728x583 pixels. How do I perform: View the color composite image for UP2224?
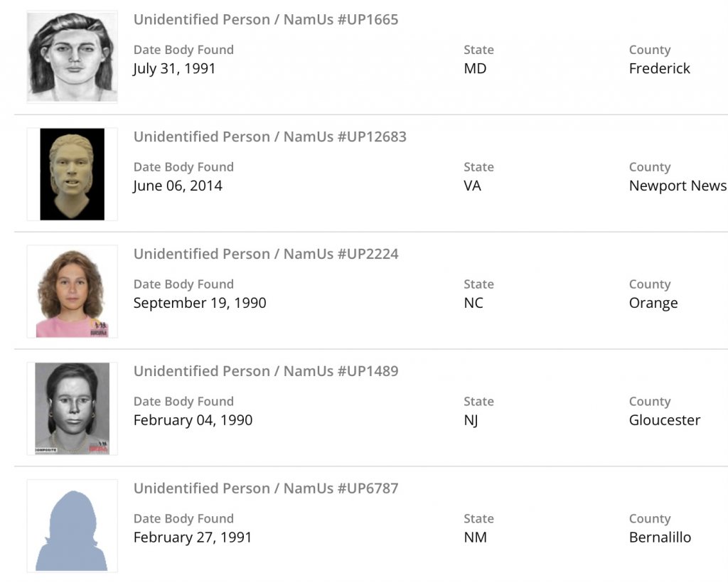tap(72, 291)
